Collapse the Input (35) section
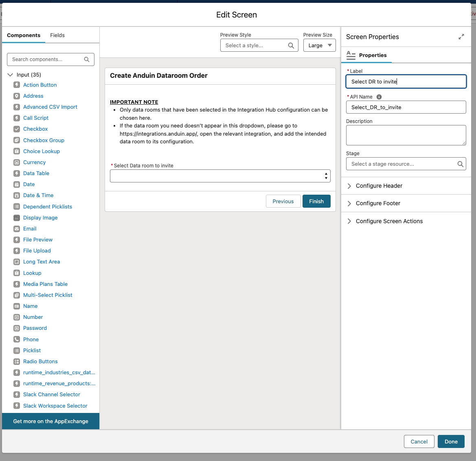 10,75
